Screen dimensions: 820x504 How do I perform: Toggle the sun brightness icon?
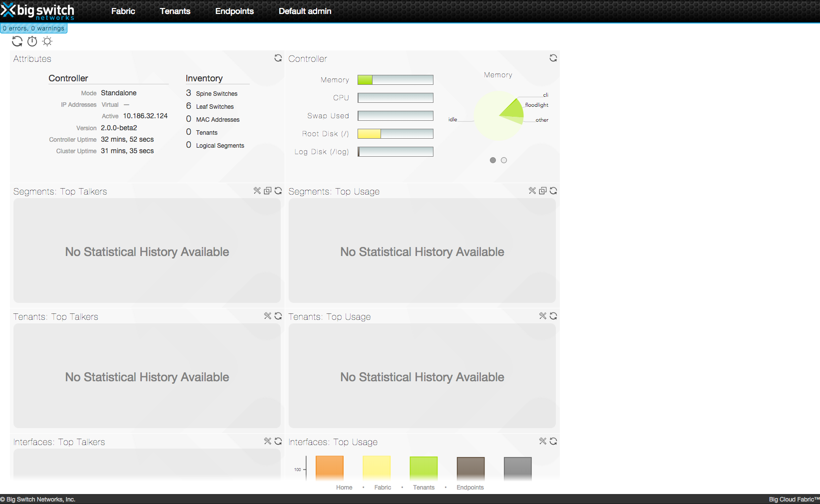(47, 41)
